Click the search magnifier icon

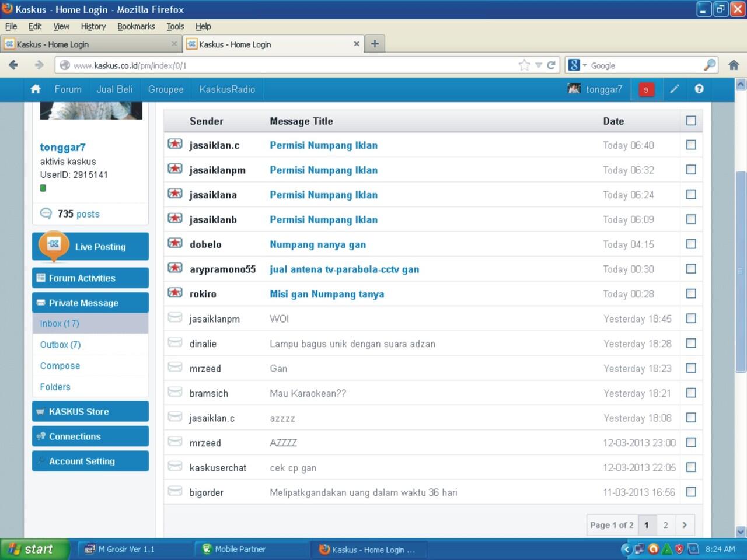710,65
